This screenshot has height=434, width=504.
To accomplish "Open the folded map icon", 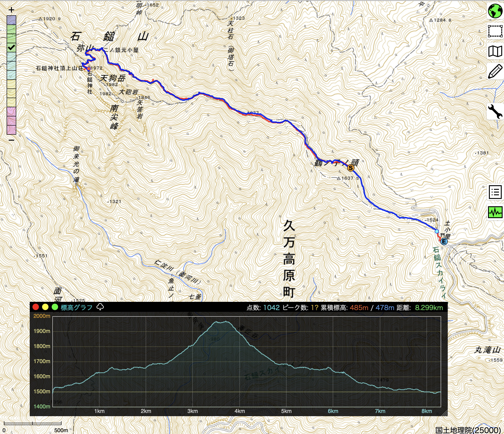I will (495, 51).
